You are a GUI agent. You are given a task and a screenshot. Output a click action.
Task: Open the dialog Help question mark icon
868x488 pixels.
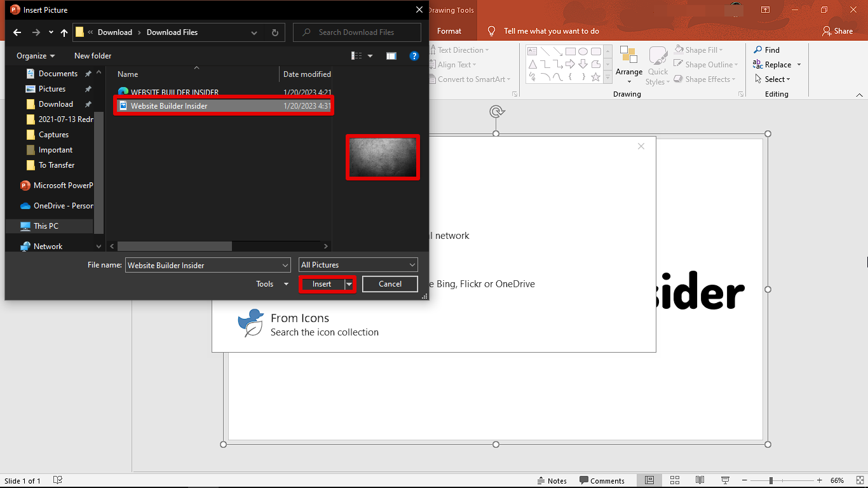pyautogui.click(x=414, y=56)
